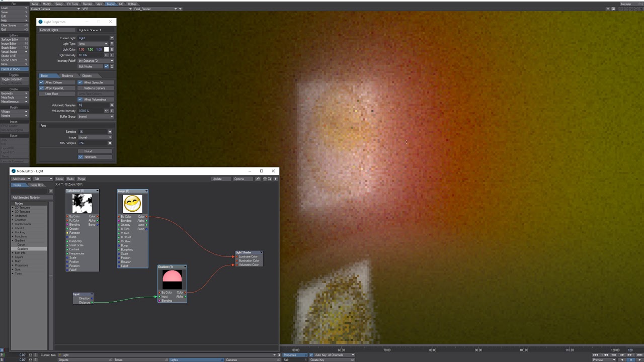Open the FX Tools menu tab
Image resolution: width=644 pixels, height=362 pixels.
(x=73, y=4)
